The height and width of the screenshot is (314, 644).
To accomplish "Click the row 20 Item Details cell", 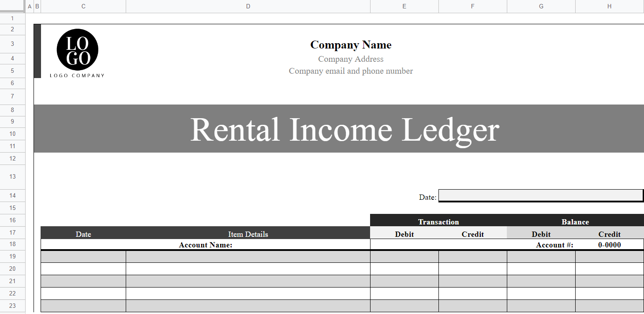I will [248, 269].
